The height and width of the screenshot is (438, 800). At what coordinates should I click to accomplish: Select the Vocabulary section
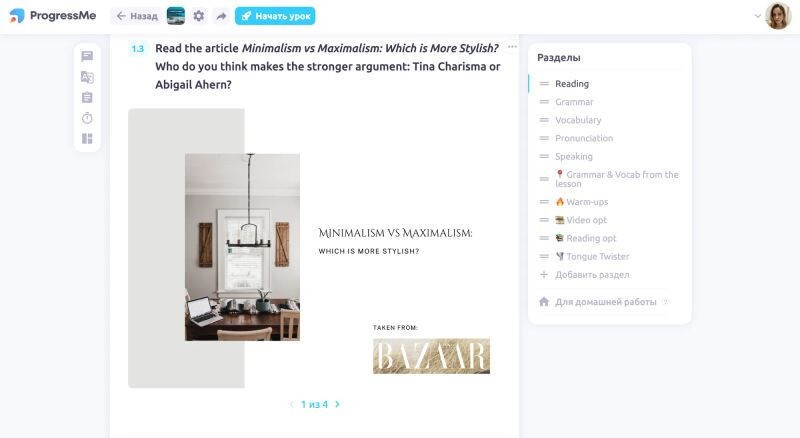click(578, 120)
